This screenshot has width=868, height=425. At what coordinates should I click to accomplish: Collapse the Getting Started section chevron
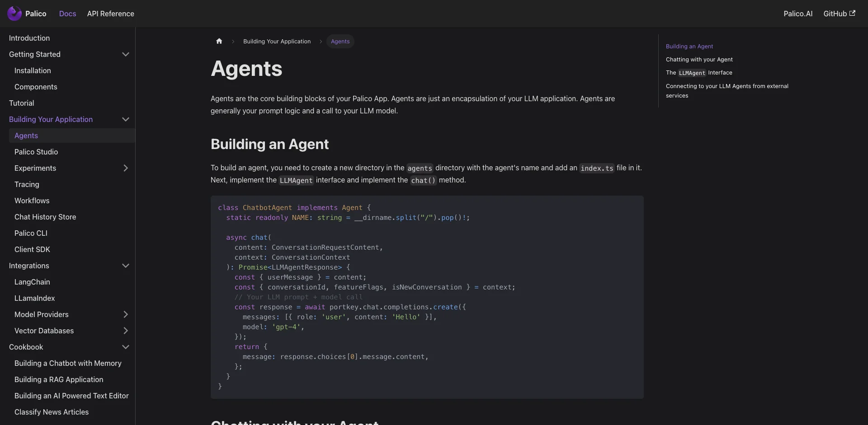point(126,54)
